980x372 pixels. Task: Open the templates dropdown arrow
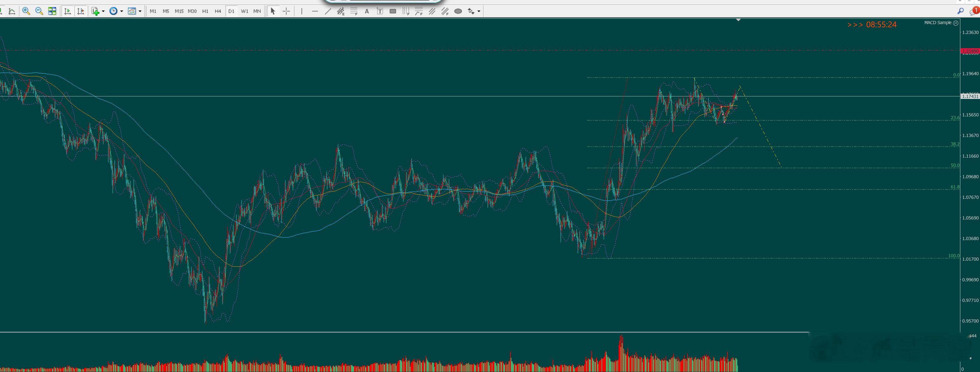(x=140, y=11)
